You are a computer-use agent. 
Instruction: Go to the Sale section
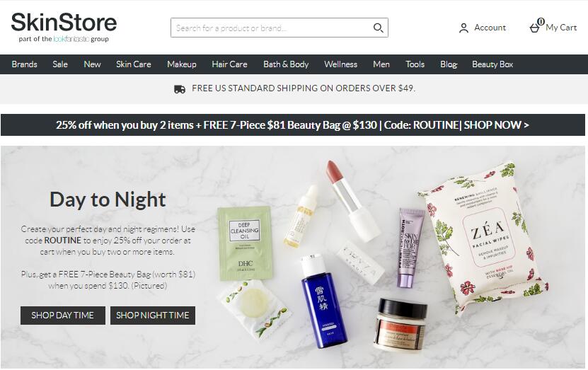(x=60, y=64)
